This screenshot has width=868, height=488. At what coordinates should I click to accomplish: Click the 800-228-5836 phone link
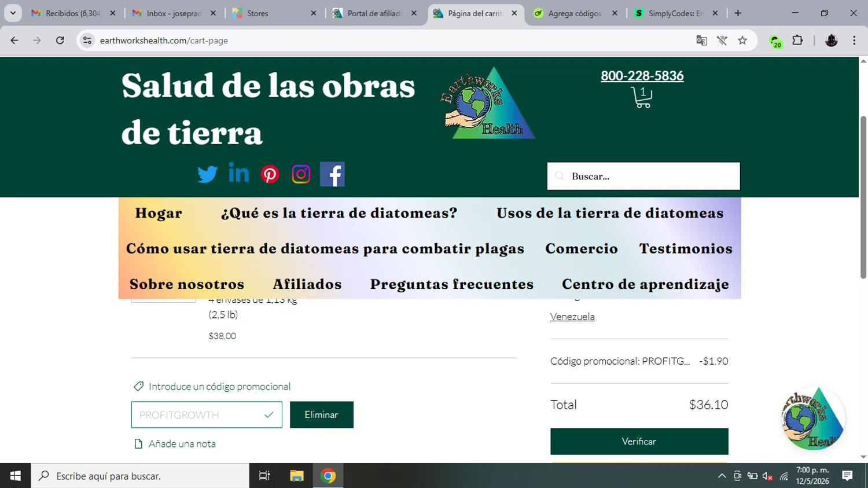tap(642, 76)
